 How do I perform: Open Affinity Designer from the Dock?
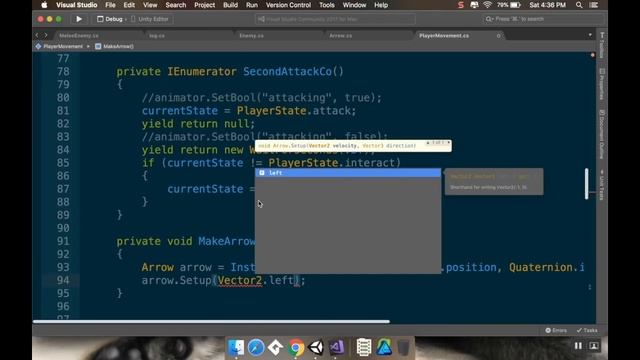384,347
